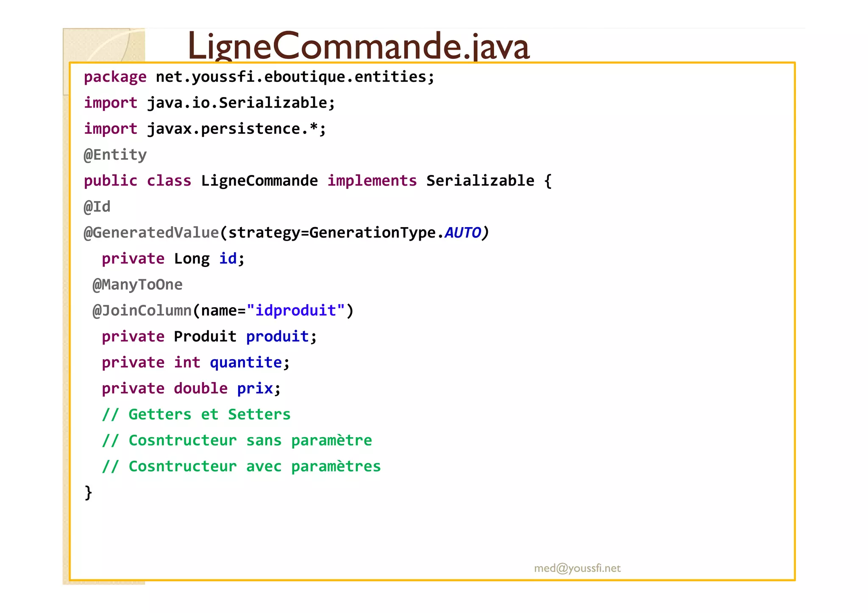Click the package net.youssfi.eboutique.entities line
Viewport: 868px width, 613px height.
pos(259,77)
